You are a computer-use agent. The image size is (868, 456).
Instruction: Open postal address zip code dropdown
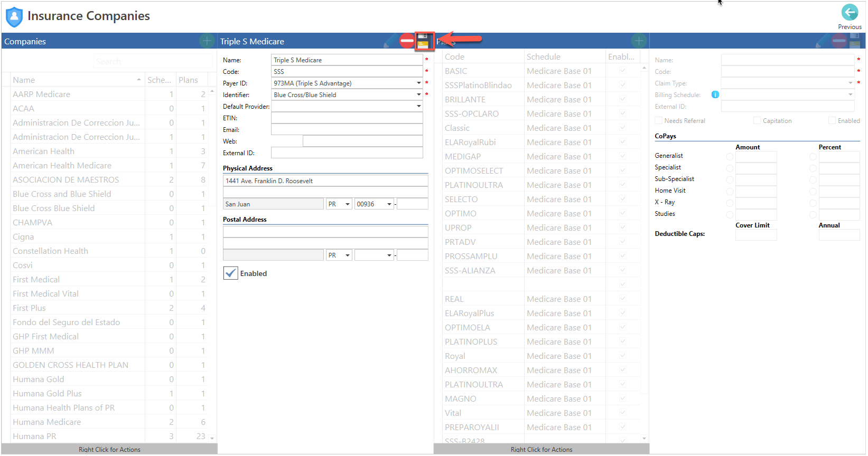click(389, 255)
